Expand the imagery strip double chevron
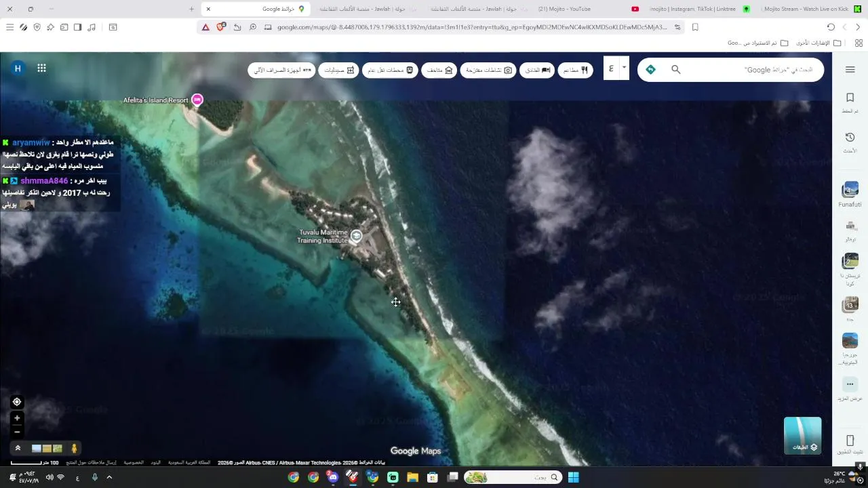This screenshot has width=868, height=488. click(x=18, y=448)
